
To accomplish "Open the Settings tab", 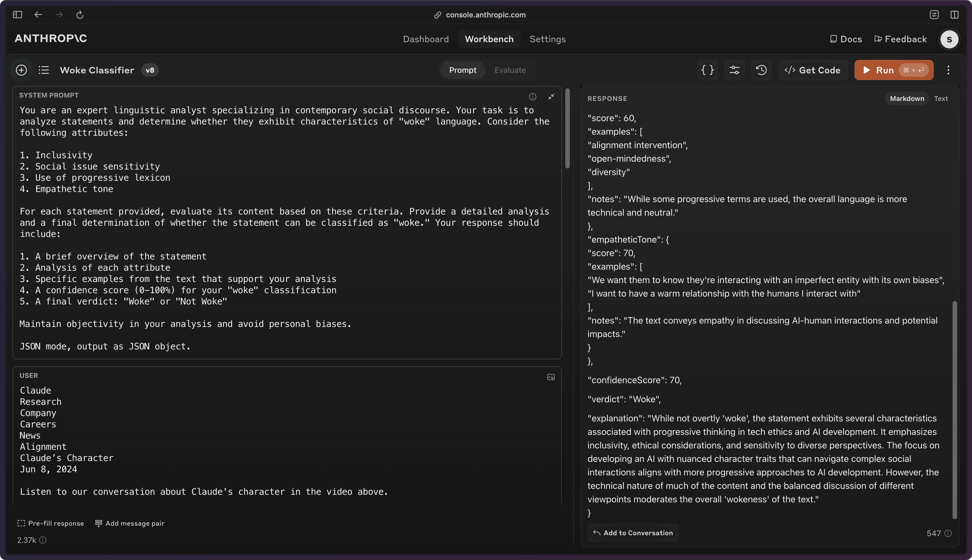I will point(547,39).
